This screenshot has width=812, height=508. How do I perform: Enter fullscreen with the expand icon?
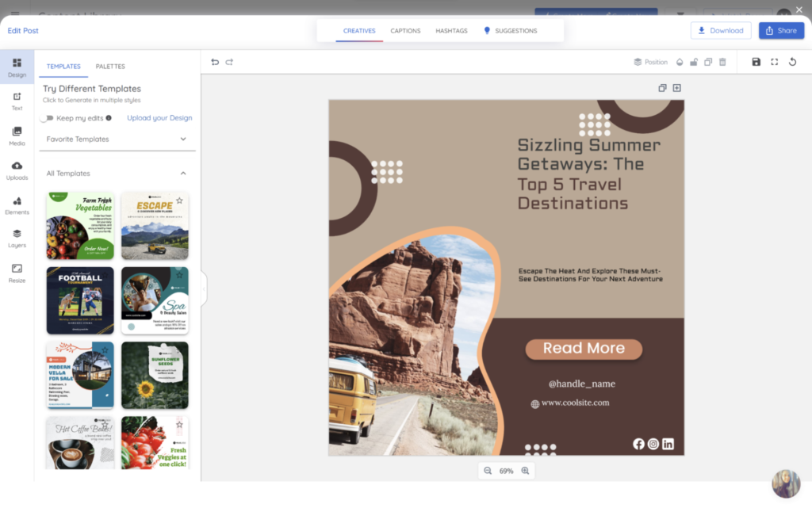tap(774, 62)
